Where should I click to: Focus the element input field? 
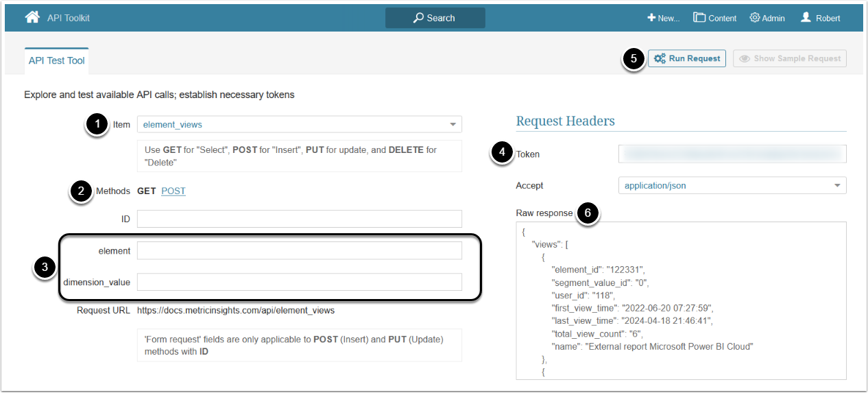click(299, 251)
